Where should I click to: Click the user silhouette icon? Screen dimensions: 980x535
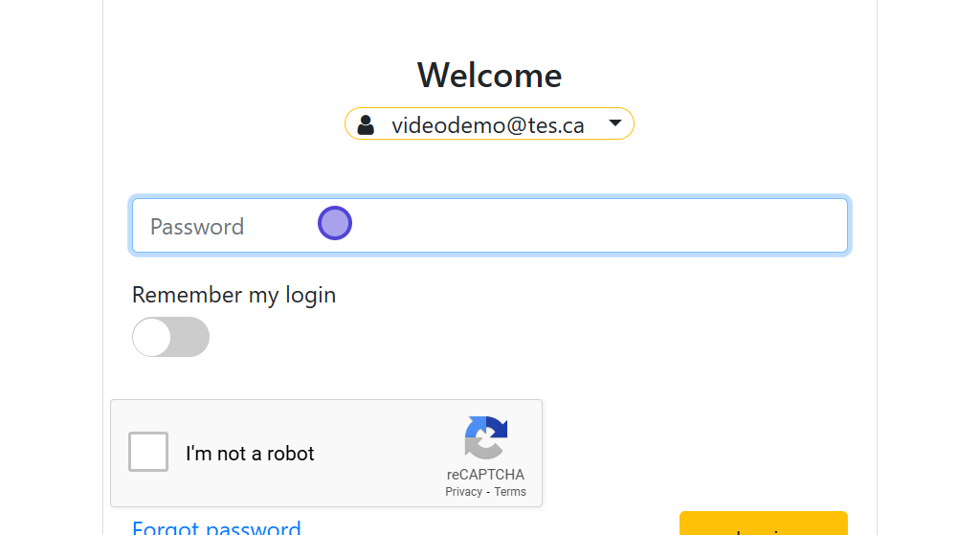pos(366,124)
